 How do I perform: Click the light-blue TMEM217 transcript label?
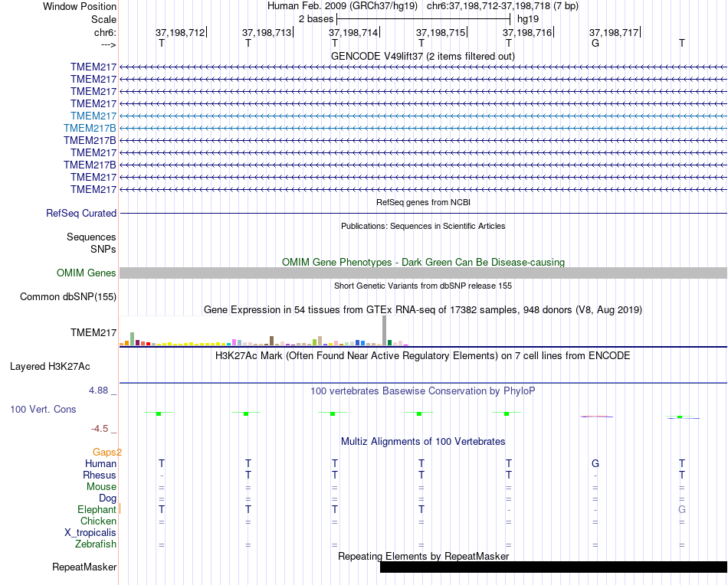tap(93, 116)
